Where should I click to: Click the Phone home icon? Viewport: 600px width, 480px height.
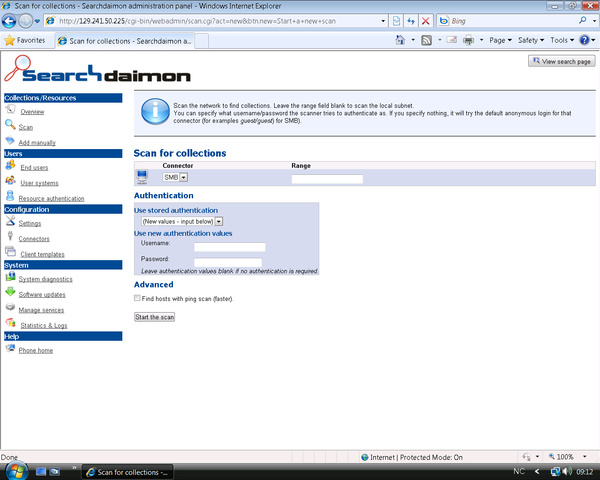pyautogui.click(x=10, y=348)
